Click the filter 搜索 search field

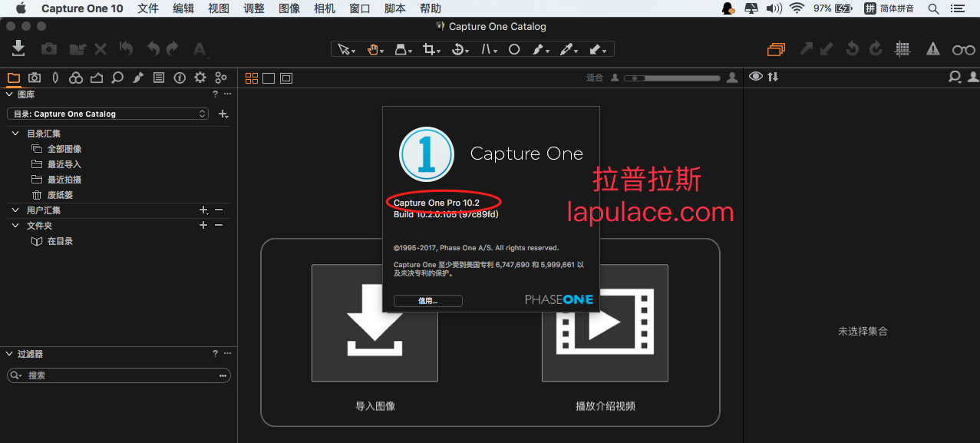pos(119,375)
